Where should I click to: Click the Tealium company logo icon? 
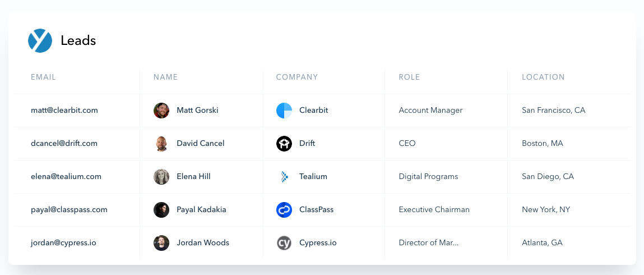pyautogui.click(x=284, y=177)
